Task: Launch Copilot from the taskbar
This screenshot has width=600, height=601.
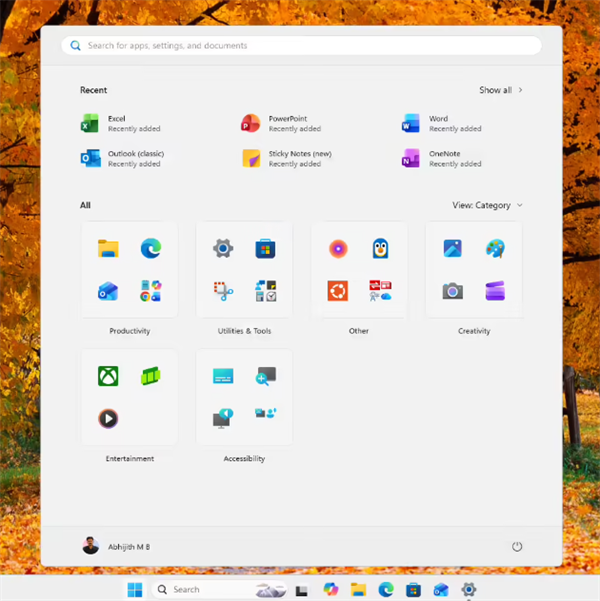Action: [x=330, y=590]
